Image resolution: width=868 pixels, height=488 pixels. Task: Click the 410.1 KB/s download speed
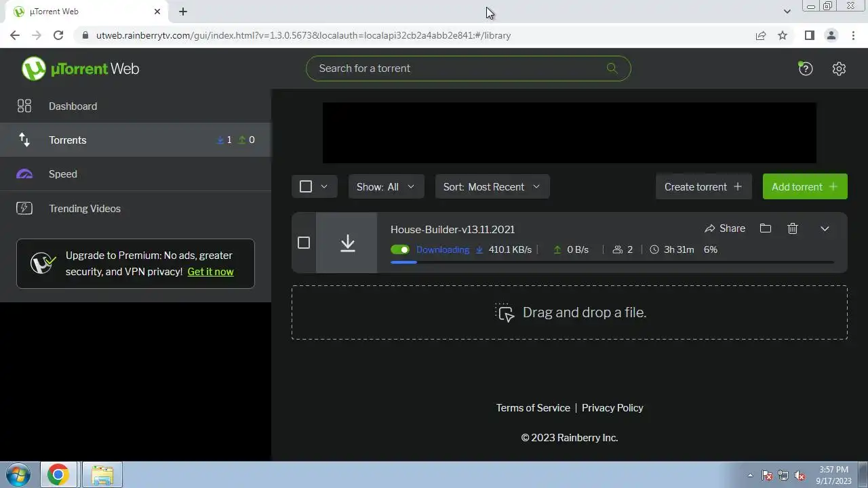pyautogui.click(x=510, y=249)
